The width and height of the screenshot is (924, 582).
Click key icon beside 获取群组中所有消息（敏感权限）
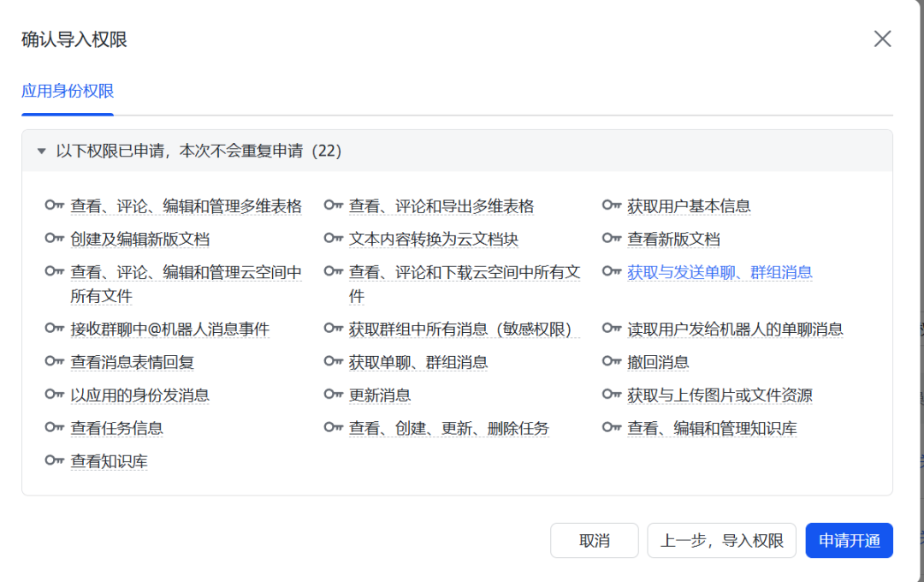333,328
